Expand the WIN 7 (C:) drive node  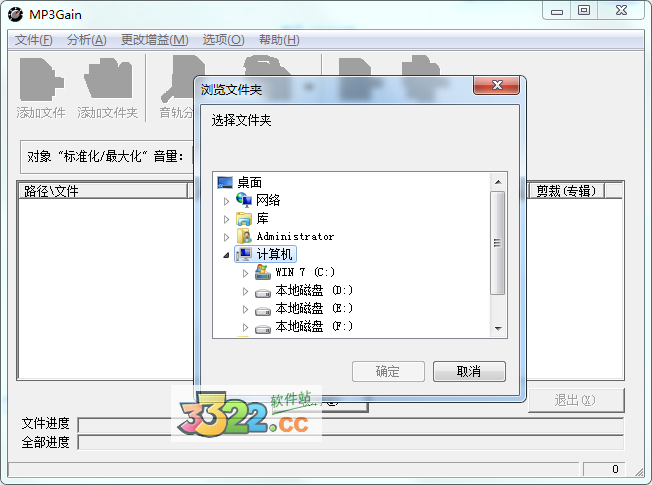[x=245, y=273]
